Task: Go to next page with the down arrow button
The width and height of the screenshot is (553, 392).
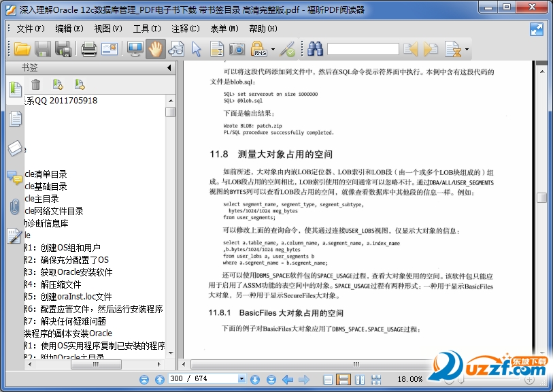Action: pyautogui.click(x=255, y=380)
